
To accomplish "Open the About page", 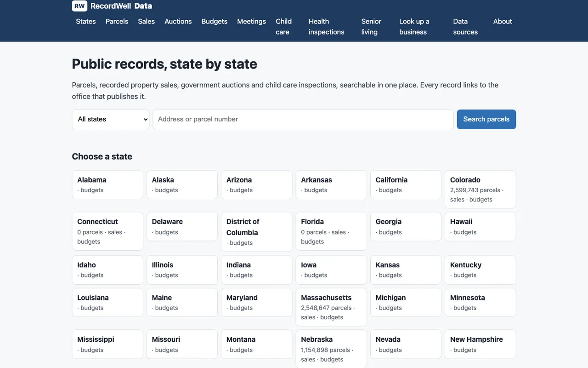I will pyautogui.click(x=503, y=21).
